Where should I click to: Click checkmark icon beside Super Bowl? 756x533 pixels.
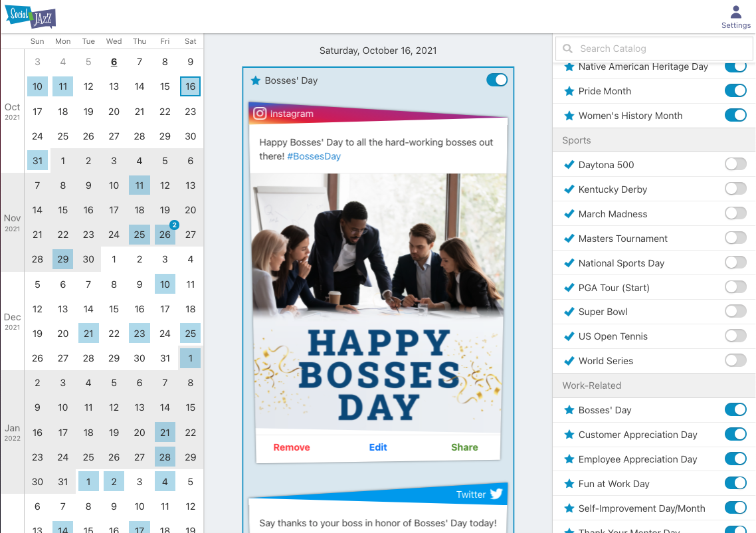(x=569, y=312)
